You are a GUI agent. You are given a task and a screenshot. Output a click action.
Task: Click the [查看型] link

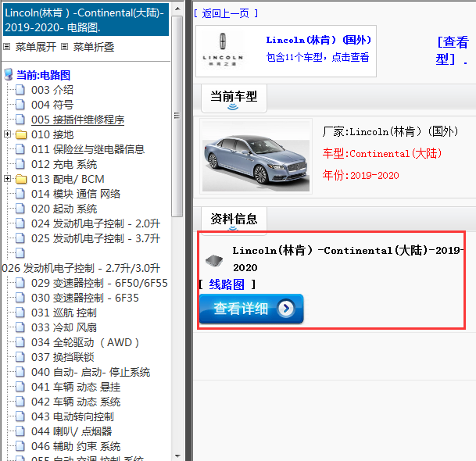click(x=453, y=50)
